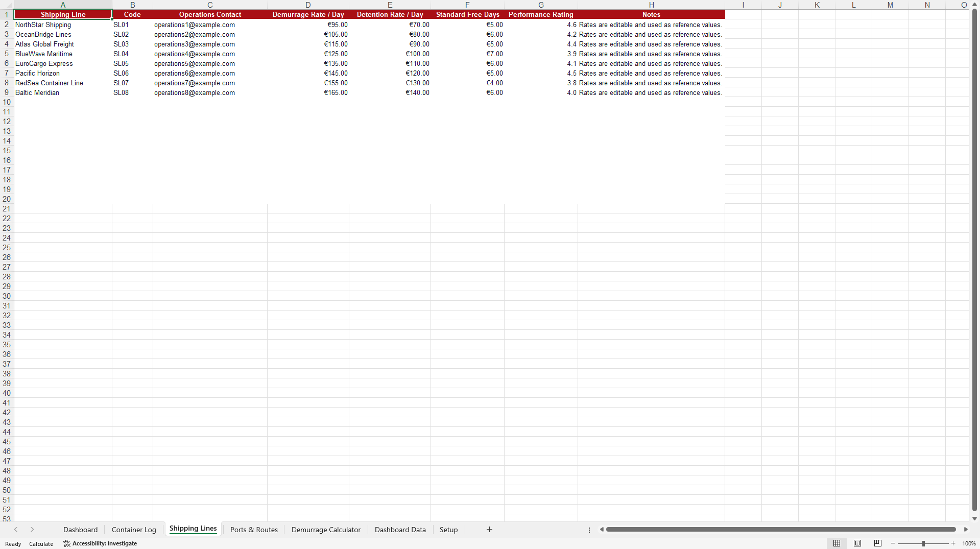Select the Atlas Global Freight cell
The width and height of the screenshot is (980, 549).
click(63, 44)
